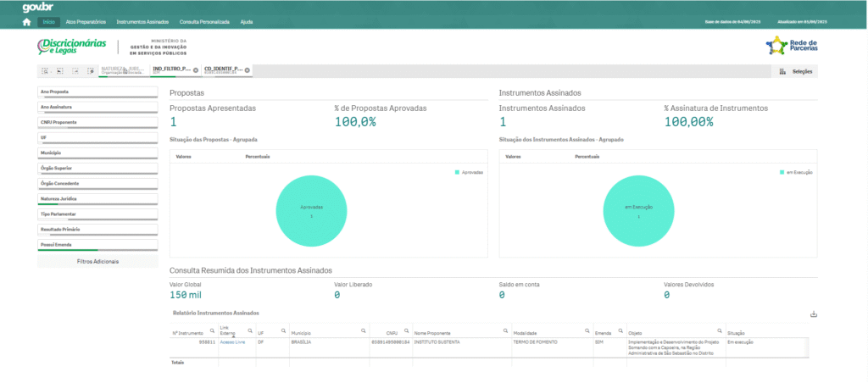Click the BRASÍLIA município cell

[301, 342]
